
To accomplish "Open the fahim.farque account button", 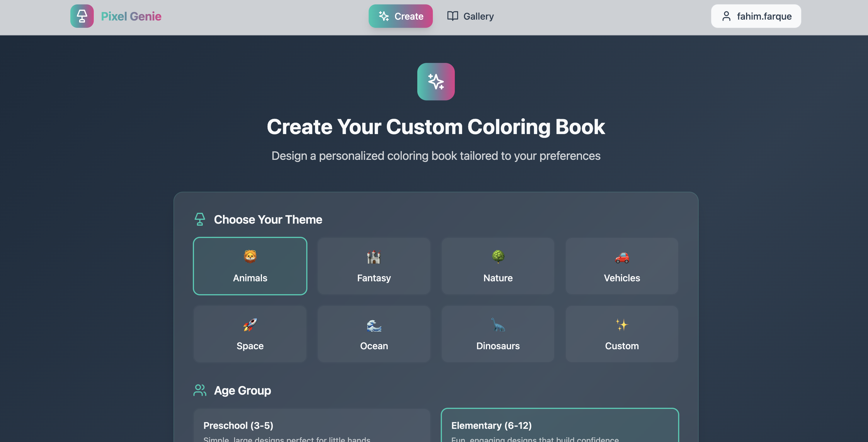I will [756, 16].
